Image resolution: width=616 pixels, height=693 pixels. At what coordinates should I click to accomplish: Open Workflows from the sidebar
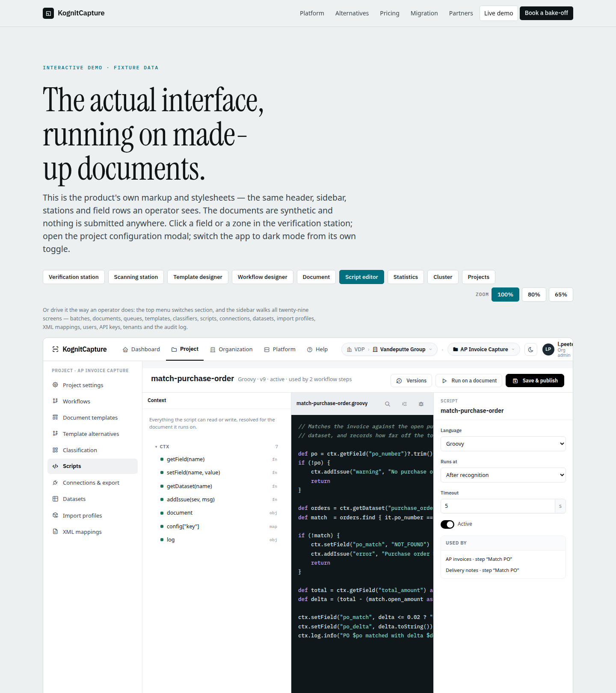point(92,401)
